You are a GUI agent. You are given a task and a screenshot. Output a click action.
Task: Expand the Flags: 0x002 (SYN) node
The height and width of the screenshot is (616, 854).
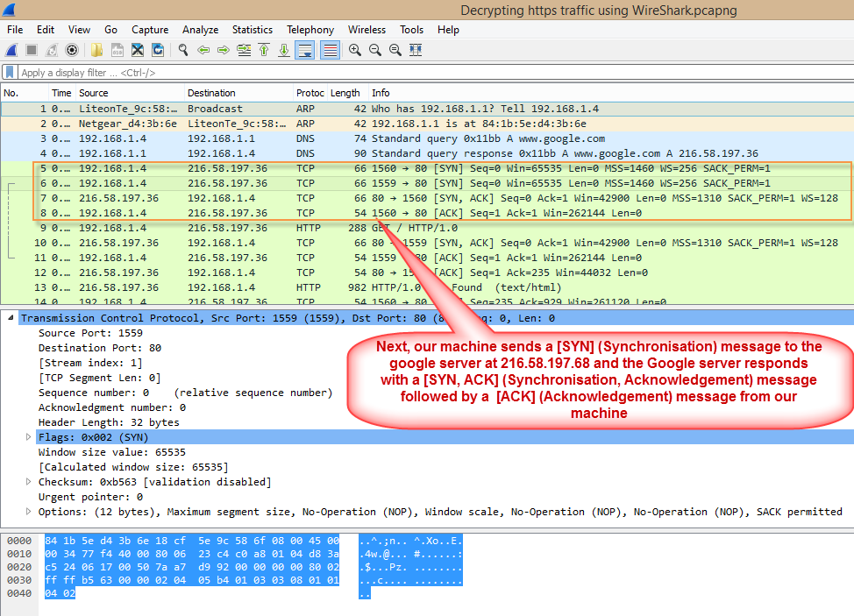coord(28,437)
